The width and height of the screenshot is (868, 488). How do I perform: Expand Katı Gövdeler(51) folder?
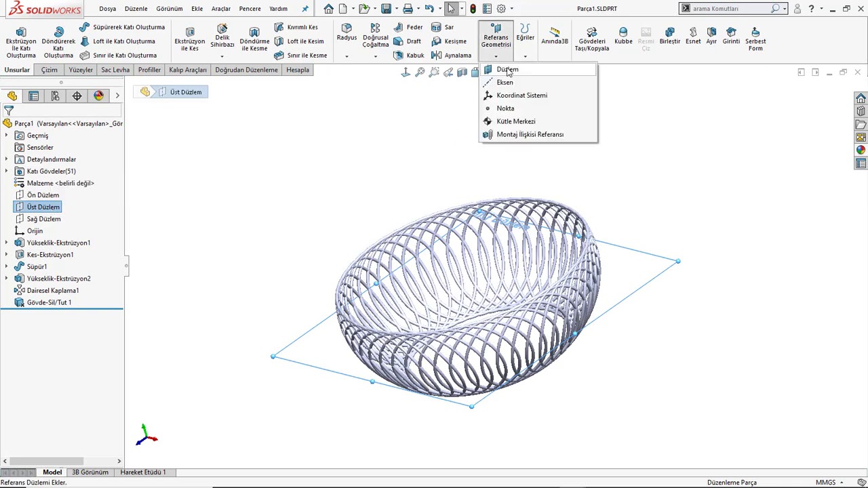[x=7, y=171]
